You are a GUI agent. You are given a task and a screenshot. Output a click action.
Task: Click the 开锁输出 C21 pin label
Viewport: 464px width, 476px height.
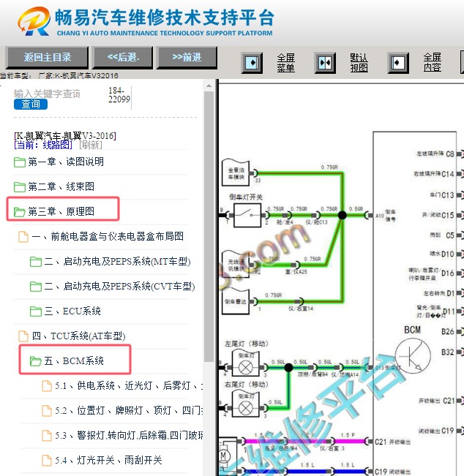[436, 401]
